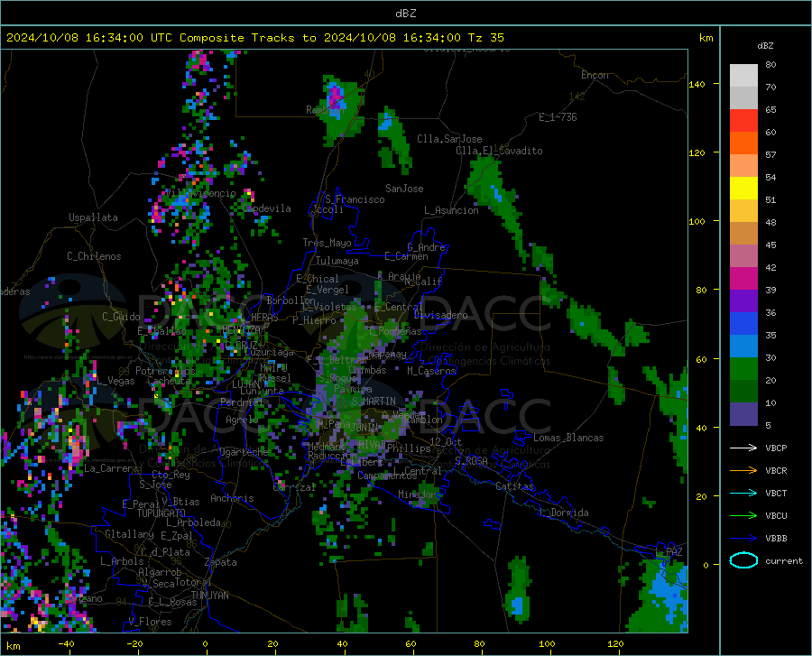Click the Encon label near top right

click(595, 75)
